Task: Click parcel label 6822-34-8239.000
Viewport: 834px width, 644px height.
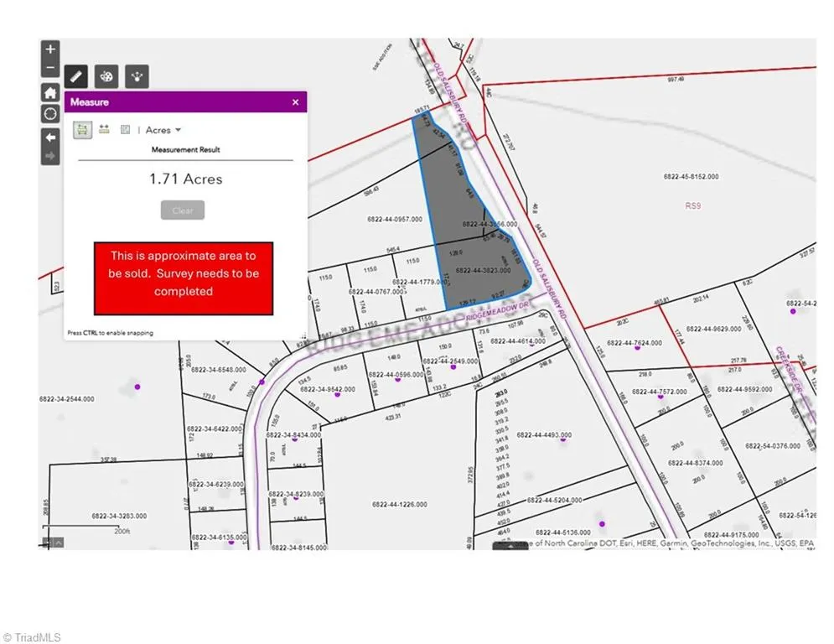Action: (296, 494)
